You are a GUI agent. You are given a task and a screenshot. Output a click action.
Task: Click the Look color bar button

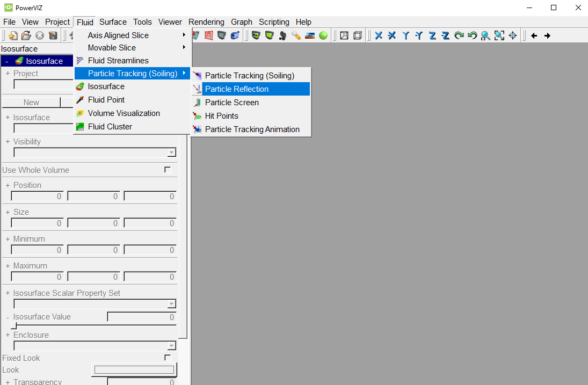134,370
